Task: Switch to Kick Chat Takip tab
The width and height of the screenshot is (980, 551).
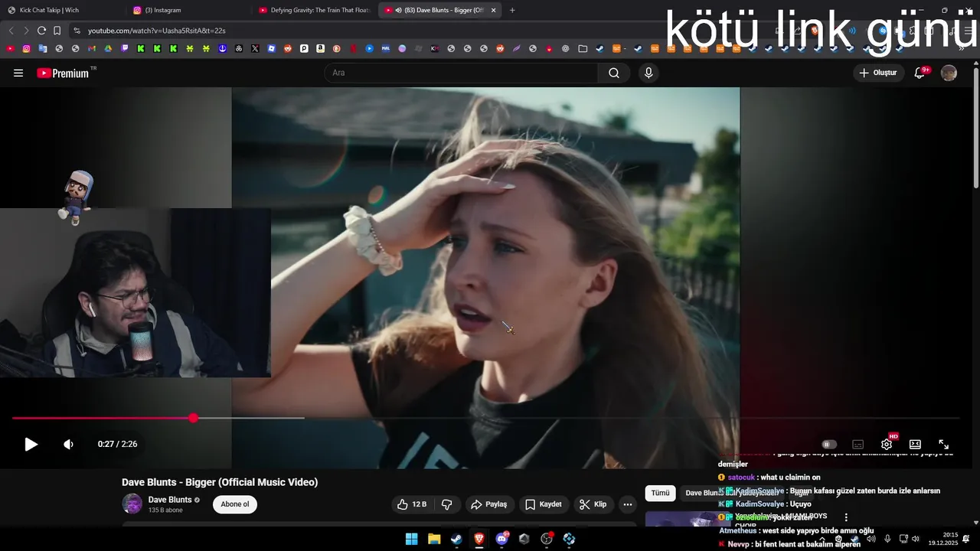Action: tap(63, 10)
